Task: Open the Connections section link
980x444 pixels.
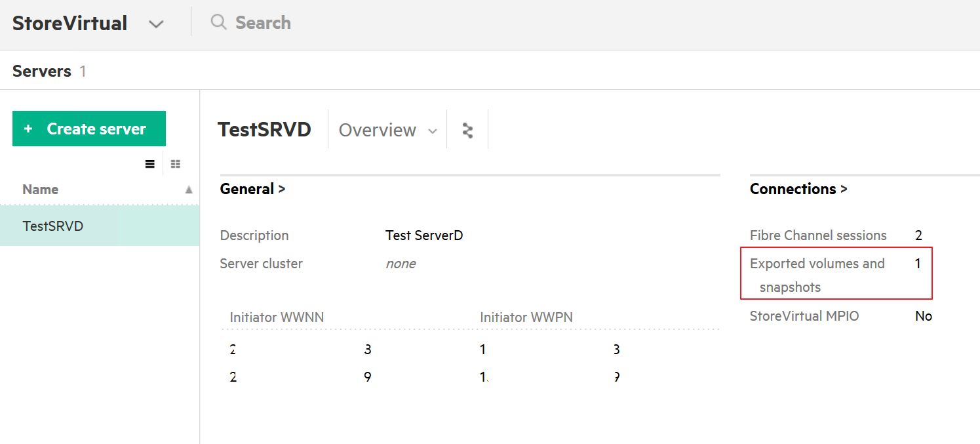Action: (x=798, y=189)
